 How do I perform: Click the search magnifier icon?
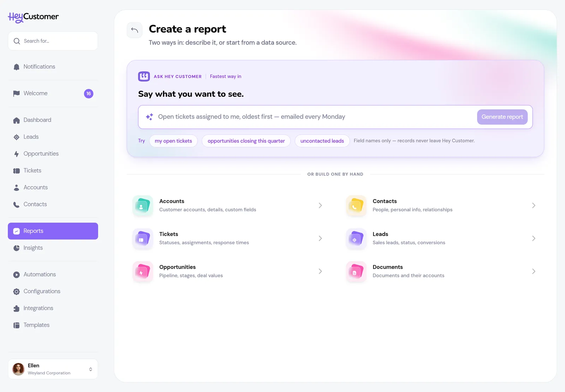click(x=17, y=41)
